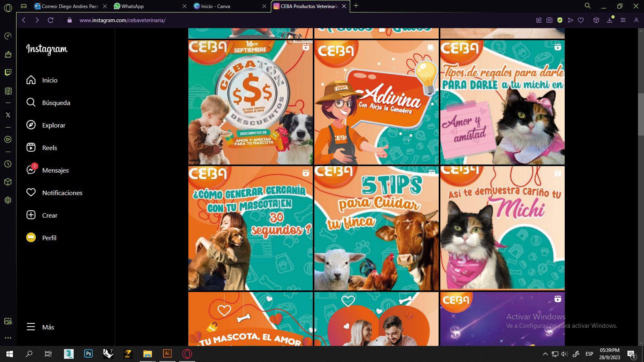644x362 pixels.
Task: Open the ¿Cómo generar cercanía con tu mascota post
Action: 250,228
